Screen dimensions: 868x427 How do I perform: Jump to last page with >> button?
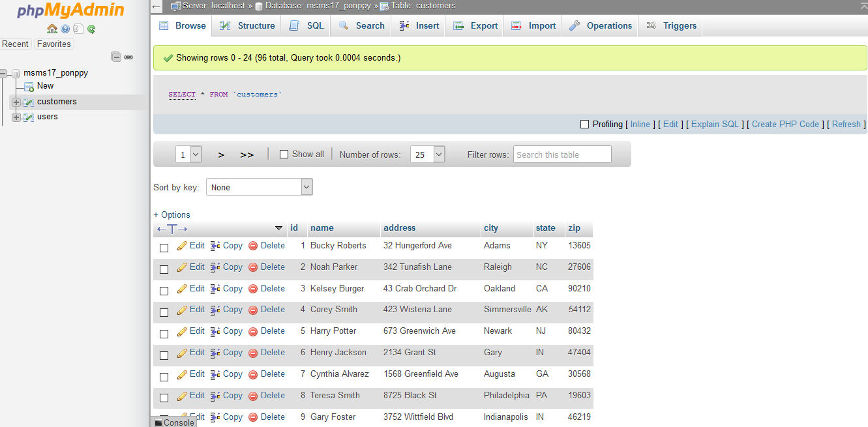[x=247, y=155]
